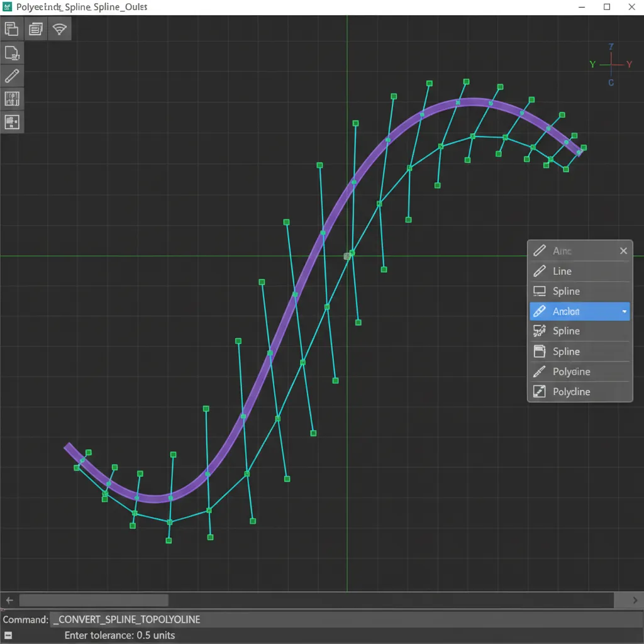644x644 pixels.
Task: Click the Y axis label on the view gizmo
Action: coord(592,64)
